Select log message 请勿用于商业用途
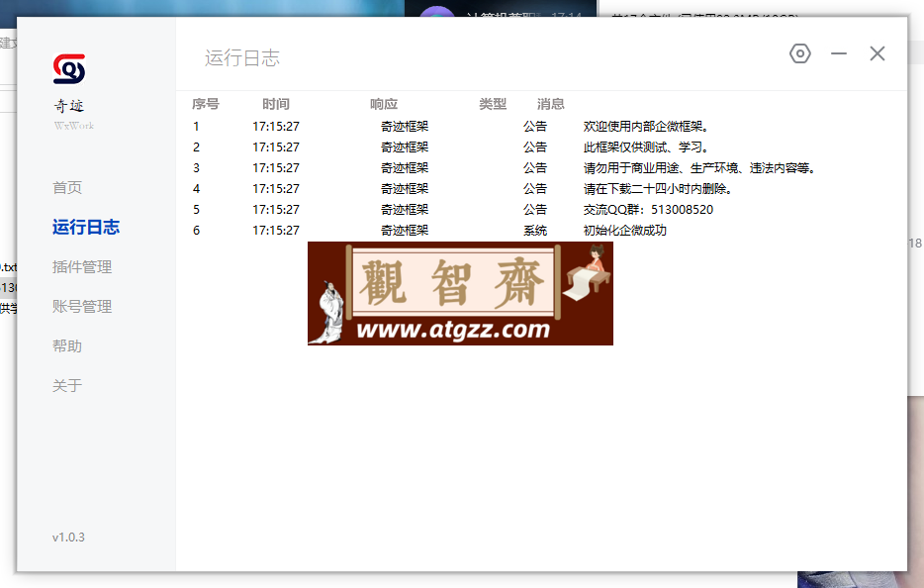The image size is (924, 588). [x=699, y=168]
